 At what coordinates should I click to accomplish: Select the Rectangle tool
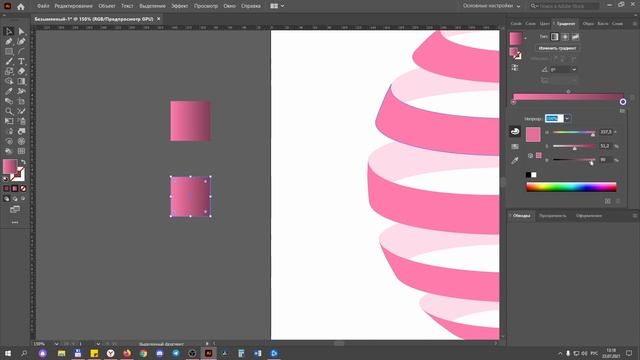point(9,51)
